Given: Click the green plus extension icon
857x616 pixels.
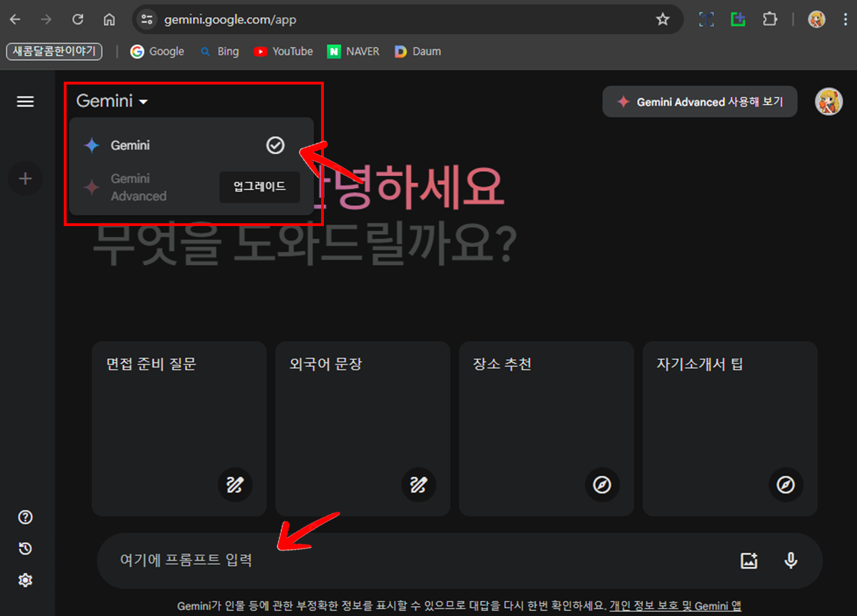Looking at the screenshot, I should (x=738, y=20).
